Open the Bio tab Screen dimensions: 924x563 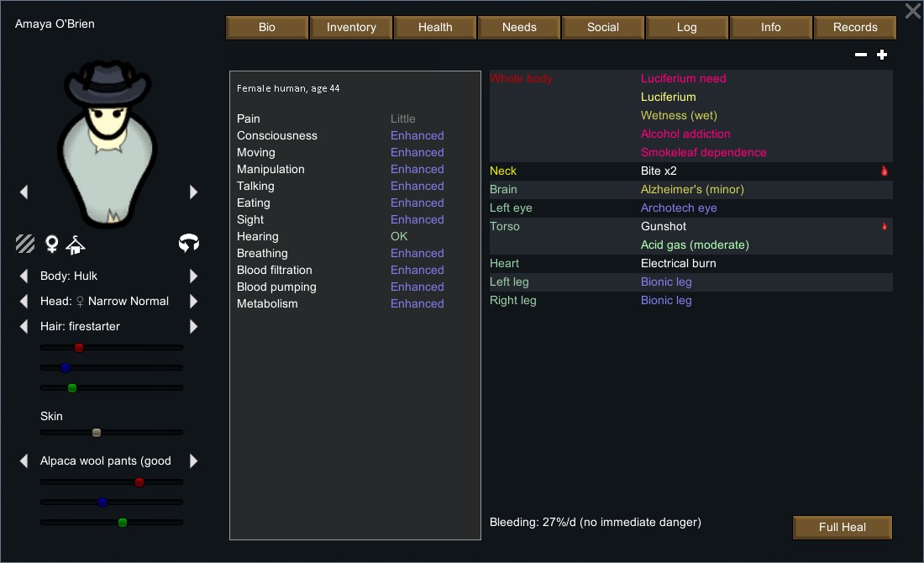(x=267, y=27)
